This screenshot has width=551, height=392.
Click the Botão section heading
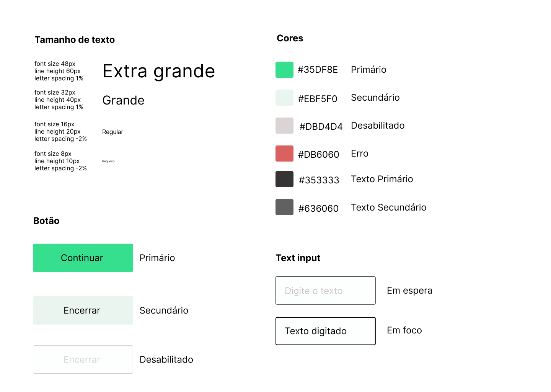click(x=46, y=221)
